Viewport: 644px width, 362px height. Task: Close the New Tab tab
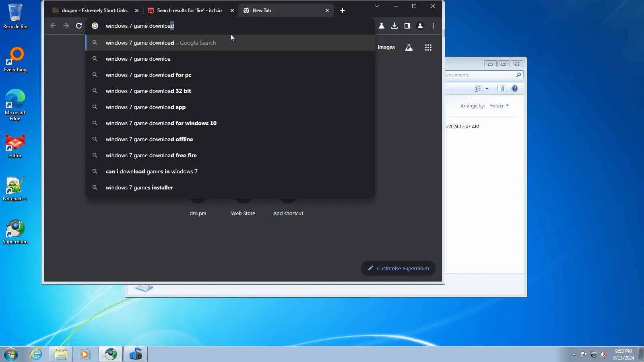[x=327, y=10]
